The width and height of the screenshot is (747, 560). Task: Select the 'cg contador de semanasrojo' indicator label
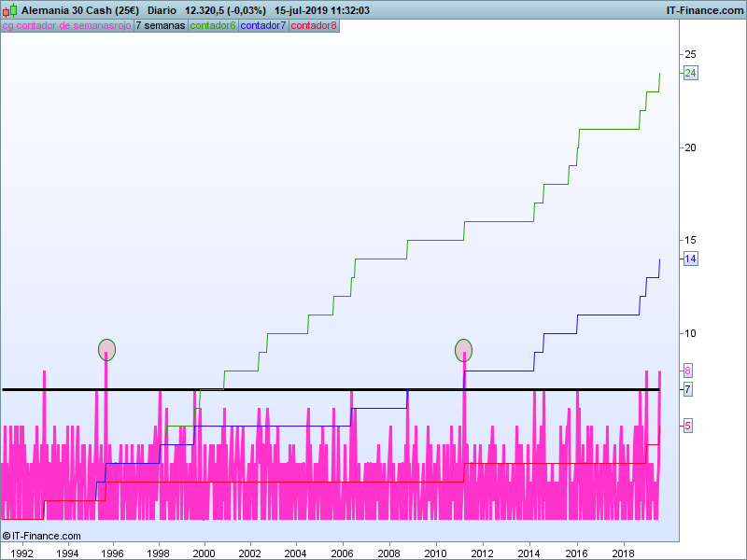(67, 25)
